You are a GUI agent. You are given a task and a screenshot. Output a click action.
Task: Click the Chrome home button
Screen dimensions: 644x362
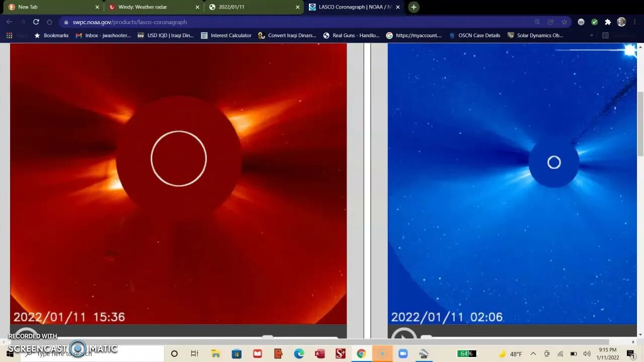tap(49, 22)
